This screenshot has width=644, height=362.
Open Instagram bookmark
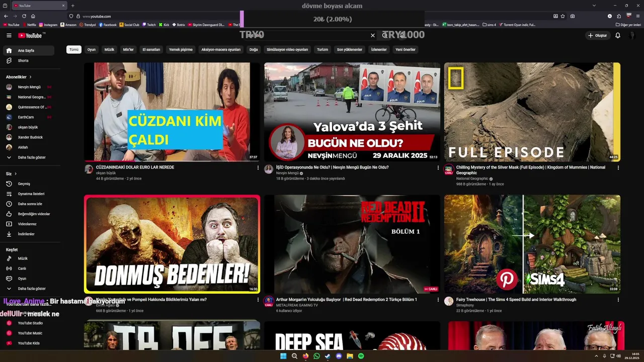[x=48, y=25]
